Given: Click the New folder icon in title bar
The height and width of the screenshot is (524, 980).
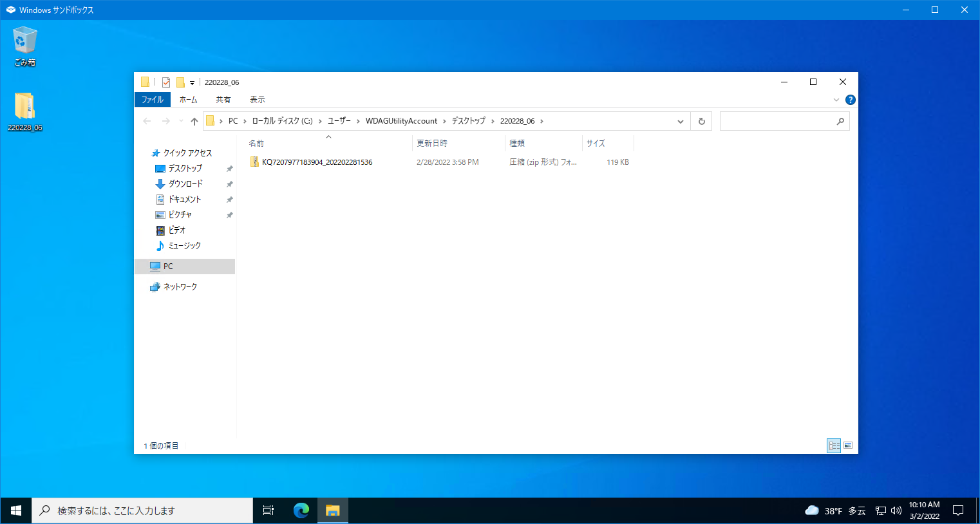Looking at the screenshot, I should tap(180, 82).
